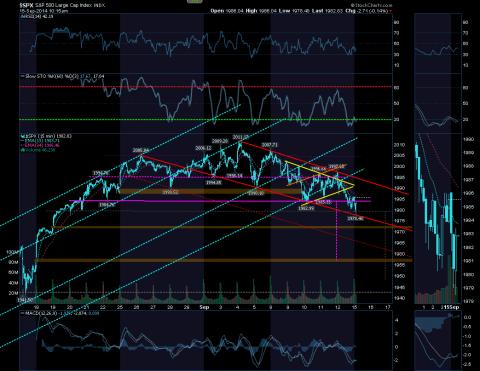Select the High value in the header
The height and width of the screenshot is (371, 480).
[268, 11]
